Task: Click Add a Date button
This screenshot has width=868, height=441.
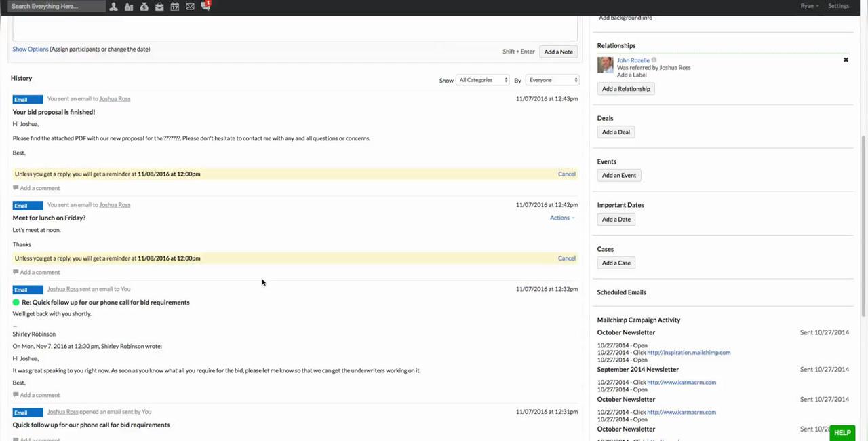Action: coord(616,219)
